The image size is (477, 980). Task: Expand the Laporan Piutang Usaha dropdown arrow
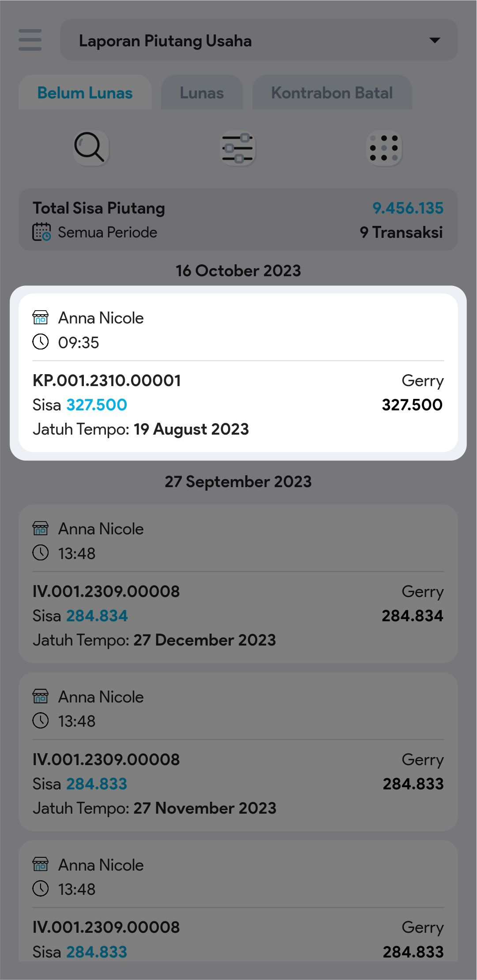435,40
